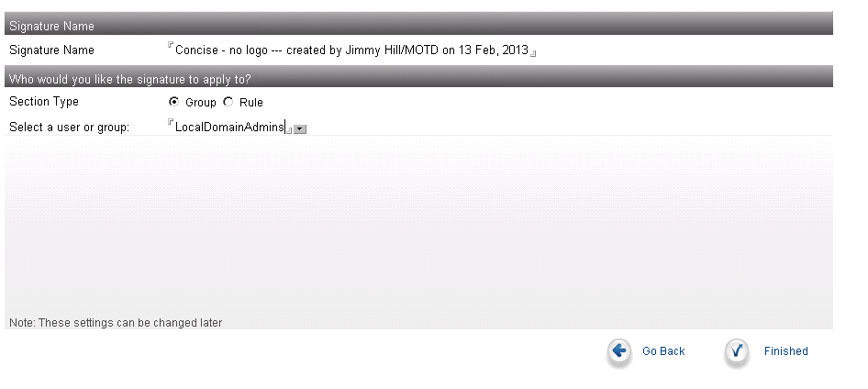Select the Group radio button
The width and height of the screenshot is (868, 389).
tap(173, 102)
